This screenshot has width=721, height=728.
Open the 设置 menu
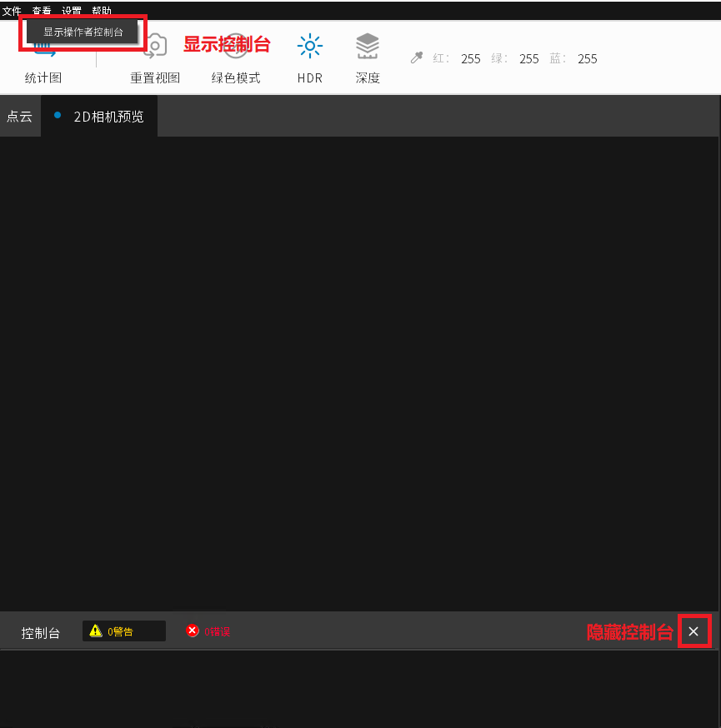pos(70,11)
